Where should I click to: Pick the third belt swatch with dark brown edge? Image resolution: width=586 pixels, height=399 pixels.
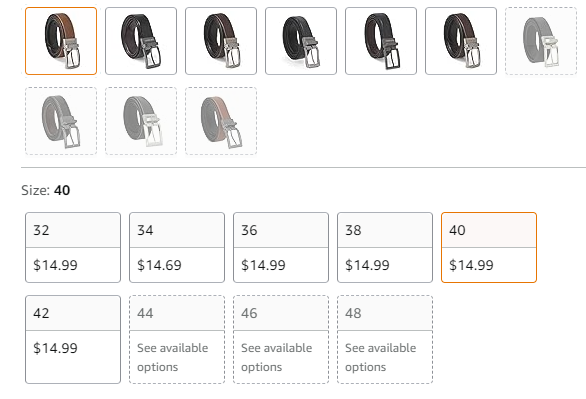click(221, 41)
